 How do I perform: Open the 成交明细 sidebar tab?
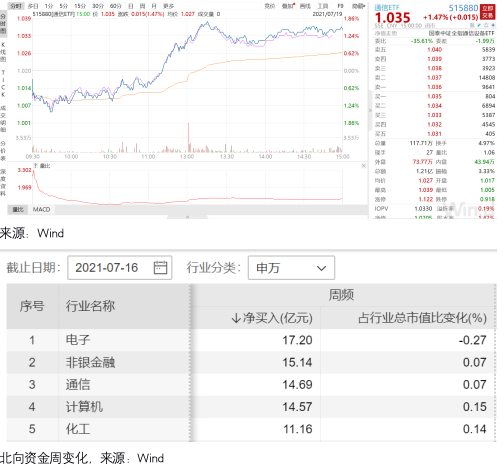pyautogui.click(x=3, y=119)
